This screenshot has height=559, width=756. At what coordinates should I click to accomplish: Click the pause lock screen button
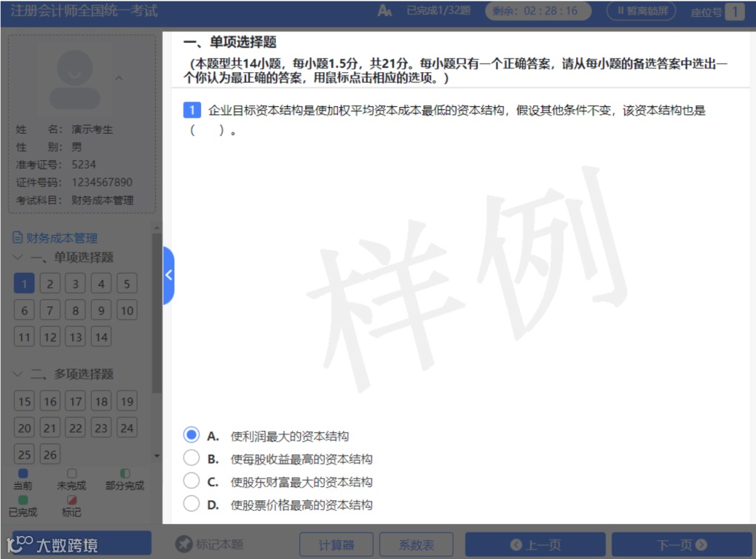pos(641,10)
